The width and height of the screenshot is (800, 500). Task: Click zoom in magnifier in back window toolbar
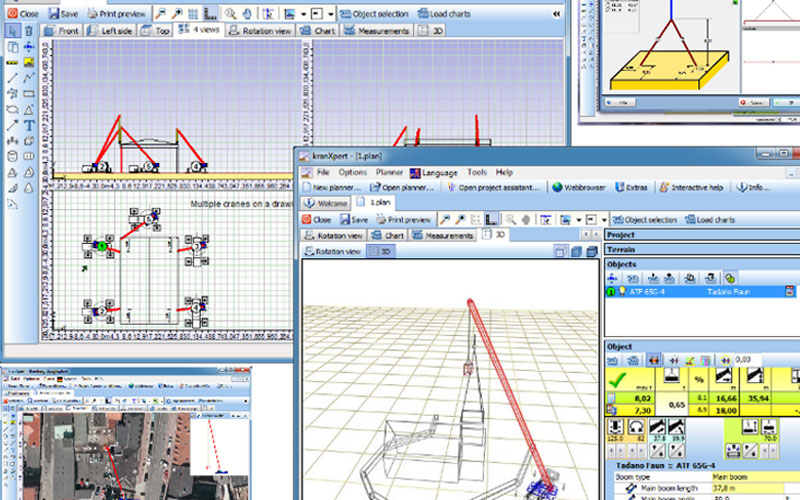pyautogui.click(x=177, y=13)
